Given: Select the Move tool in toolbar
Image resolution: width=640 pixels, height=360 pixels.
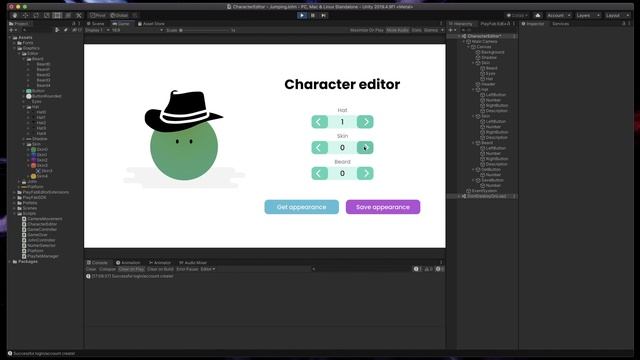Looking at the screenshot, I should point(25,16).
